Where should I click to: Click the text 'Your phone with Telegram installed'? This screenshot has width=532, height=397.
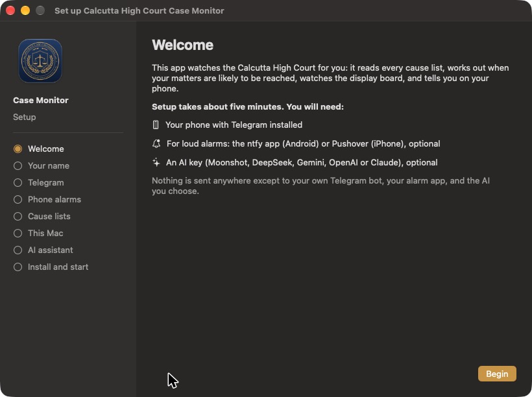point(234,125)
